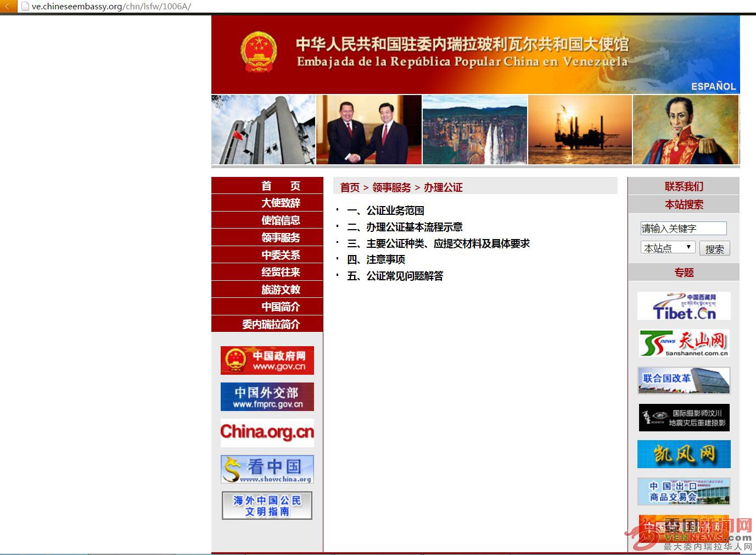Open the China.org.cn banner
756x555 pixels.
(x=267, y=433)
